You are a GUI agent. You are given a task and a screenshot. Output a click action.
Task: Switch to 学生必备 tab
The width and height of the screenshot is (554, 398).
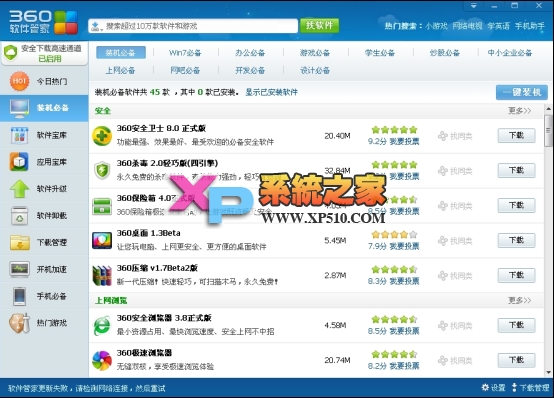pos(380,53)
